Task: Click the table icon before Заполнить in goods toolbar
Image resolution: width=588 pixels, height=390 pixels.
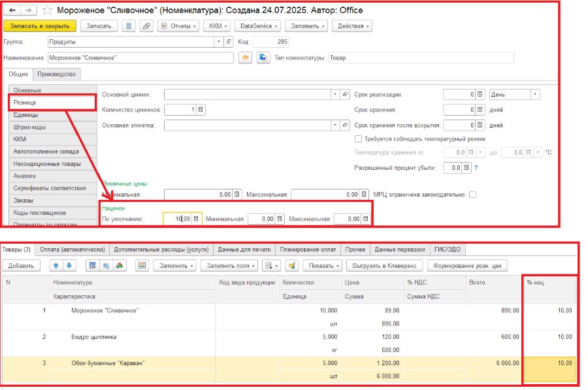Action: click(142, 265)
